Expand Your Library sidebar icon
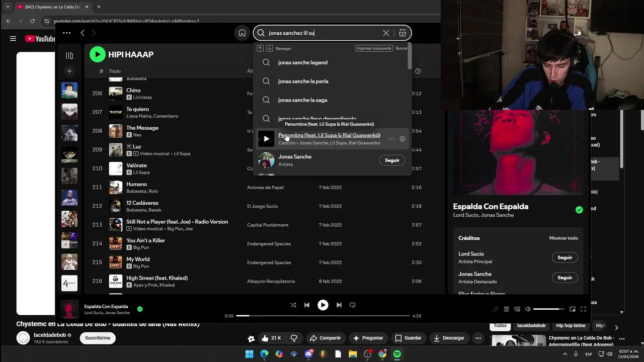 [x=69, y=55]
